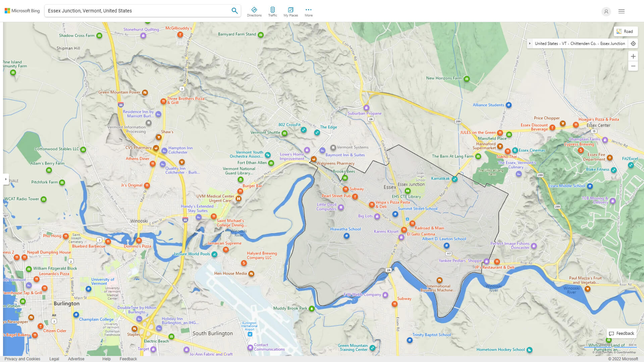
Task: Open the Road map style selector
Action: point(626,31)
